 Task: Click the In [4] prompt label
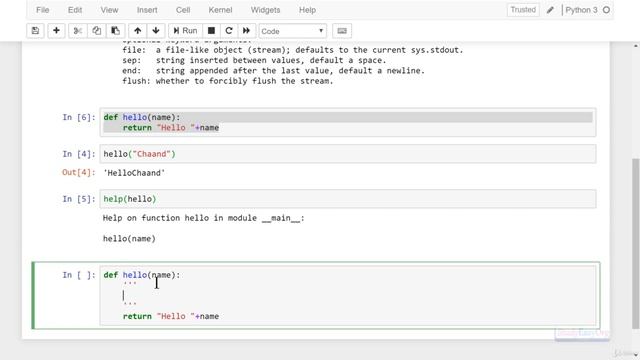tap(79, 154)
